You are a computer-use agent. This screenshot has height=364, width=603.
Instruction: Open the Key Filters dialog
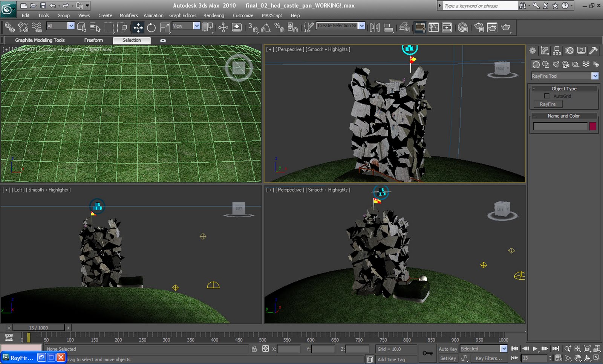[x=488, y=358]
